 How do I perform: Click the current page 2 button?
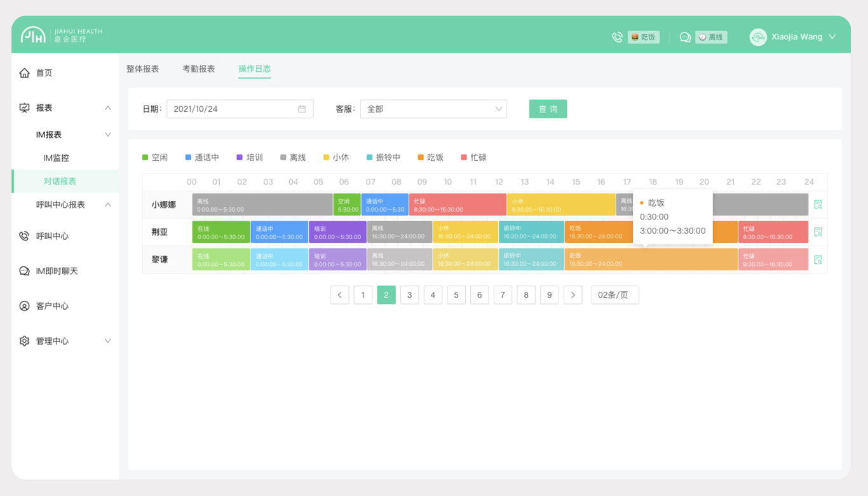coord(386,295)
